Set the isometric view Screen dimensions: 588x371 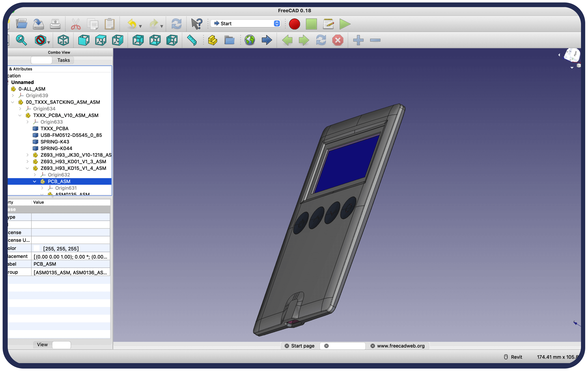click(x=63, y=40)
